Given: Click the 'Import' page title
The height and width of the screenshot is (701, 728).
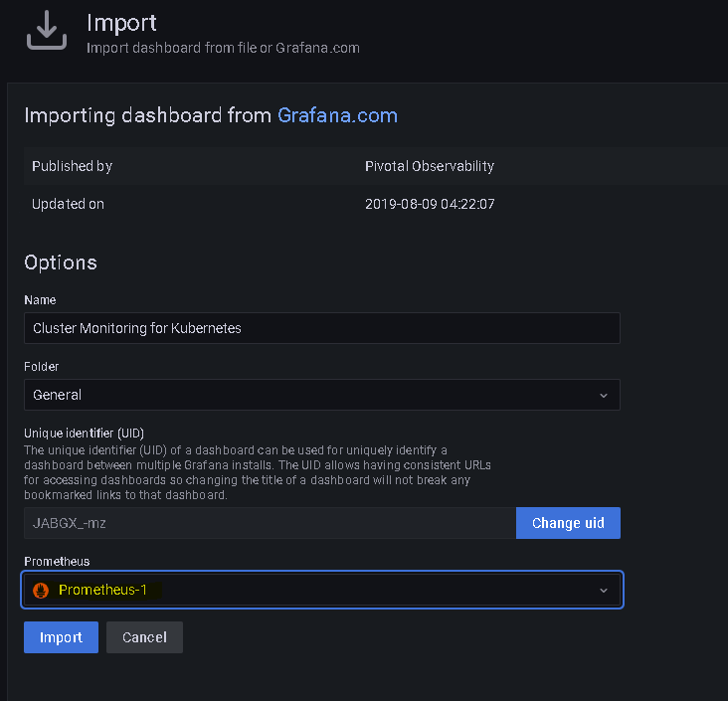Looking at the screenshot, I should 121,23.
